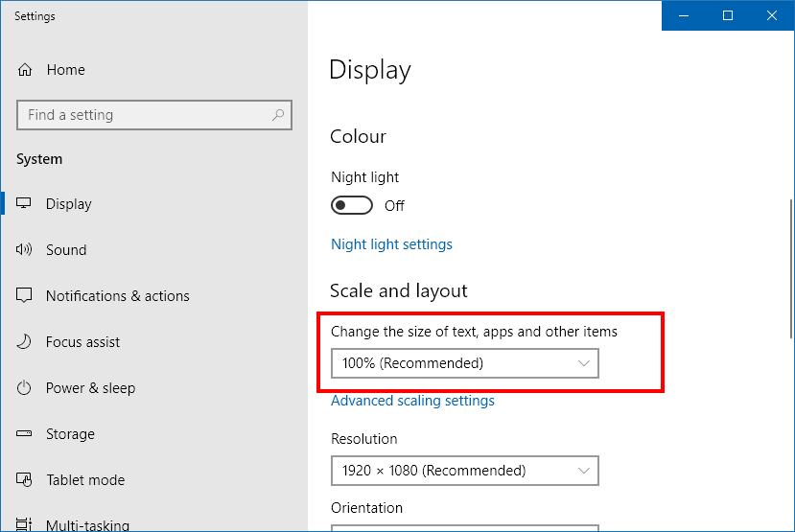Viewport: 795px width, 532px height.
Task: Open the 100% (Recommended) scaling dropdown
Action: click(x=464, y=363)
